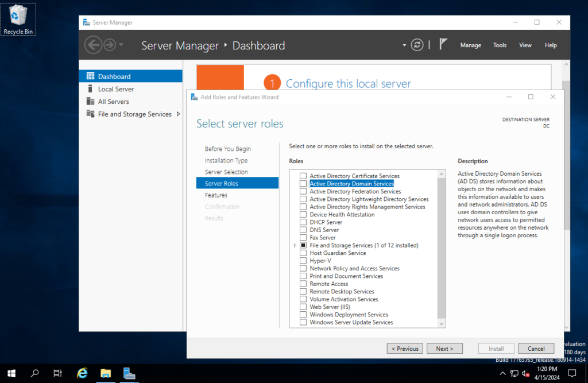Click the Server Manager forward arrow
Viewport: 588px width, 383px height.
[110, 45]
